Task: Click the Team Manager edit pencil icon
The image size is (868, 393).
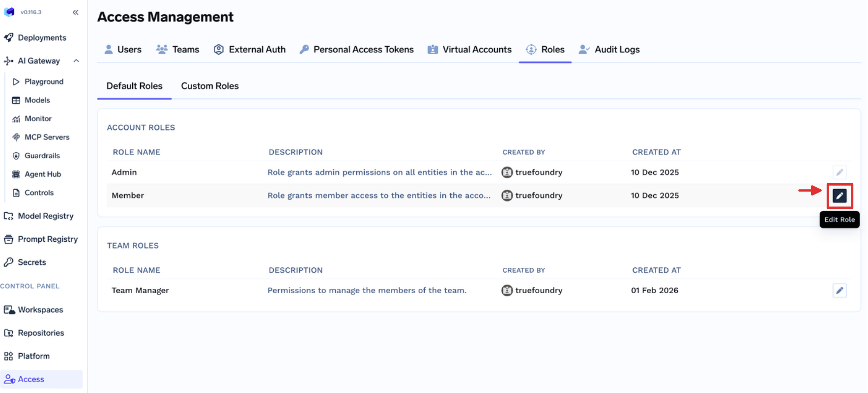Action: [x=839, y=290]
